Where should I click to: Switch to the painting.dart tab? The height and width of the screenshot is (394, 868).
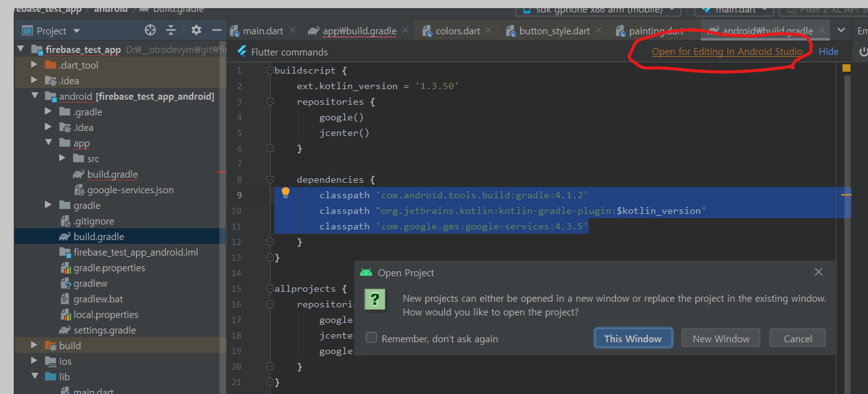(656, 31)
